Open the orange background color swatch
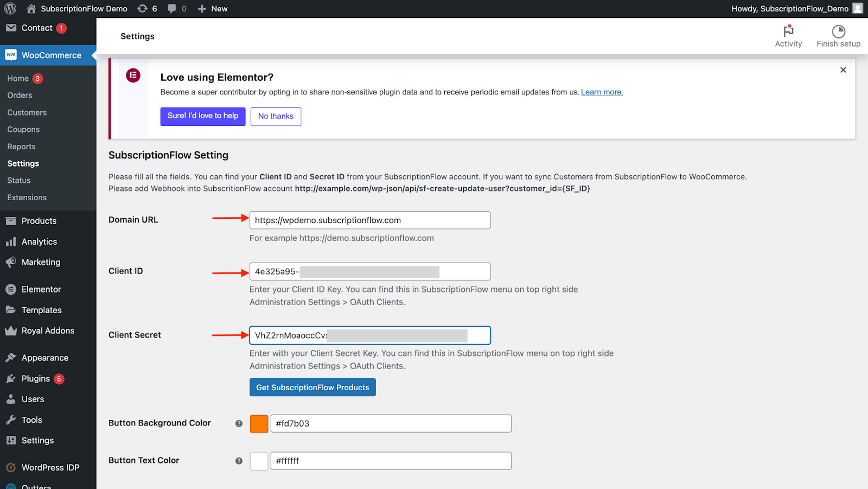868x489 pixels. (259, 423)
